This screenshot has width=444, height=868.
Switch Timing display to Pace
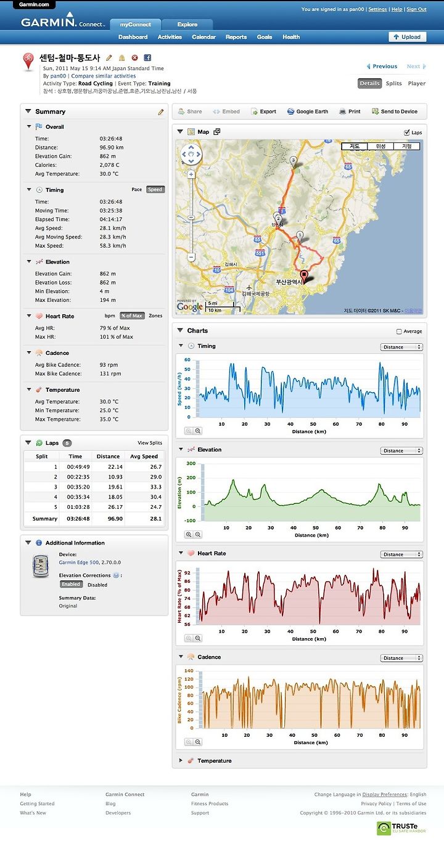[x=136, y=190]
